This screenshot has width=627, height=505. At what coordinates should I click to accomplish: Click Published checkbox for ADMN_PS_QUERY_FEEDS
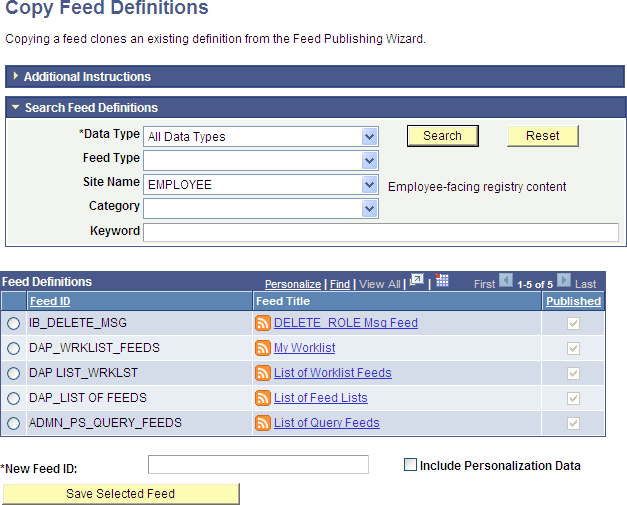click(x=573, y=423)
